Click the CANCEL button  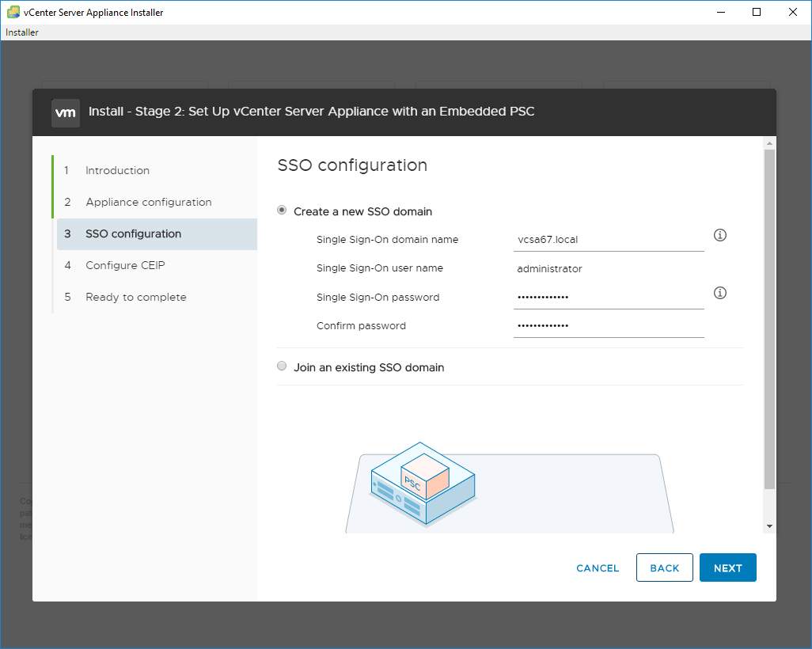click(x=598, y=568)
